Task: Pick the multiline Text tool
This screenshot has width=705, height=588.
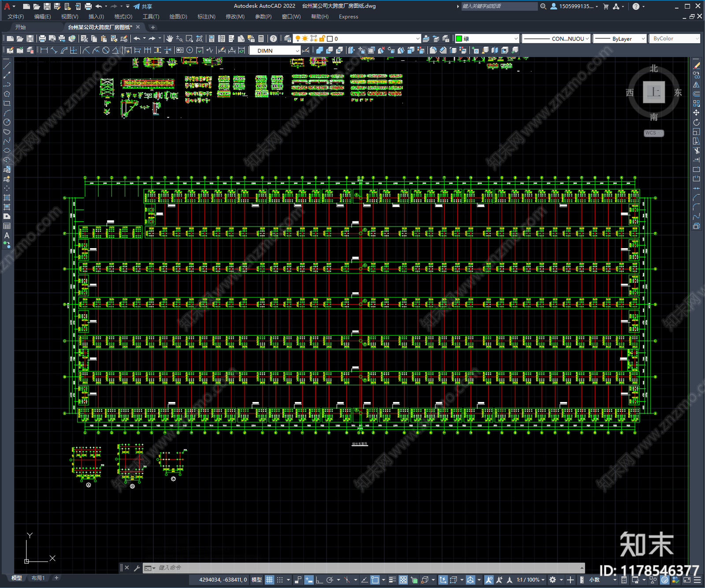Action: coord(7,236)
